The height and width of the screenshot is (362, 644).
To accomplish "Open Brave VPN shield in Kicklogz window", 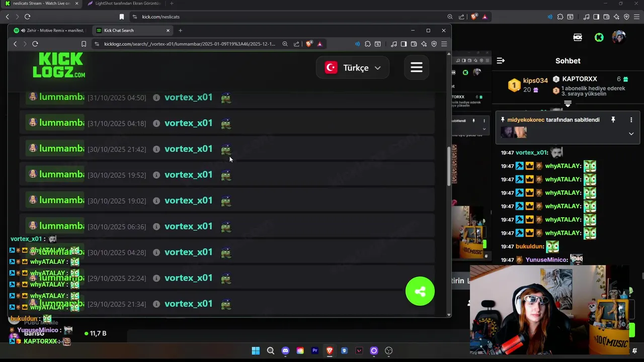I will click(434, 44).
